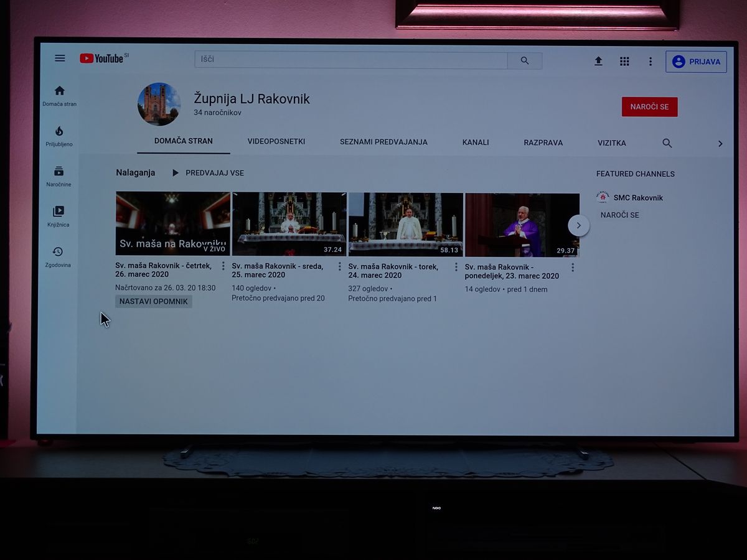Switch to the SEZNAMI PREDVAJANJA tab

(x=383, y=142)
